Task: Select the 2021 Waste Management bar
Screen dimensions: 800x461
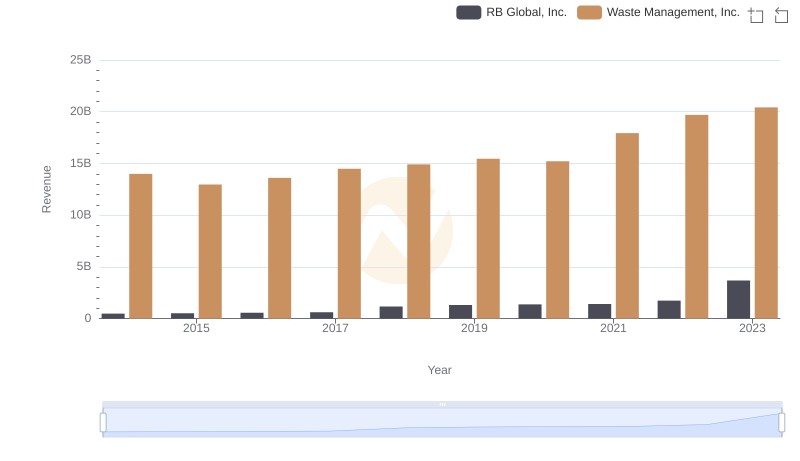Action: click(x=627, y=226)
